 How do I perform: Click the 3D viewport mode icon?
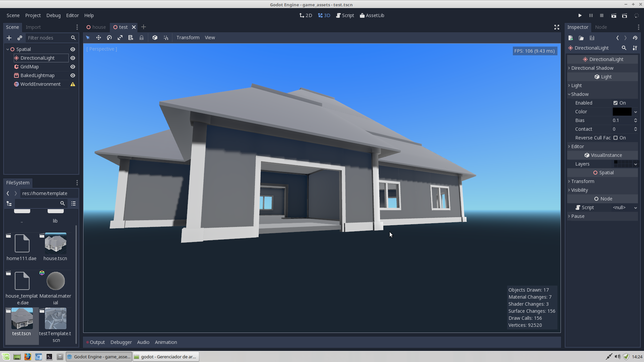click(324, 15)
